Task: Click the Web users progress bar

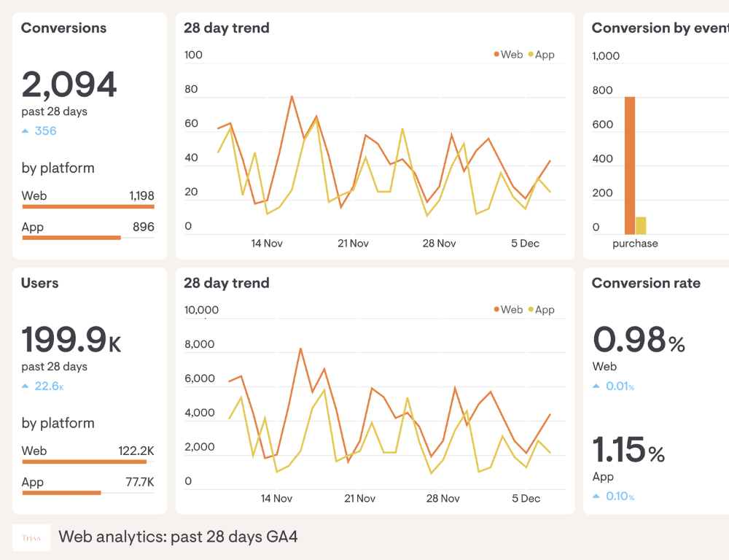Action: click(84, 462)
